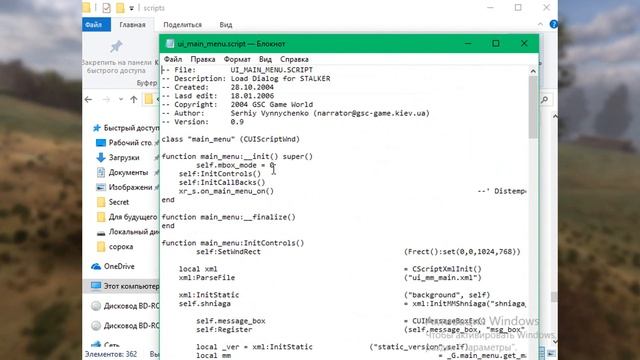640x360 pixels.
Task: Click text "self.mbox_mode = 0"
Action: tap(235, 165)
